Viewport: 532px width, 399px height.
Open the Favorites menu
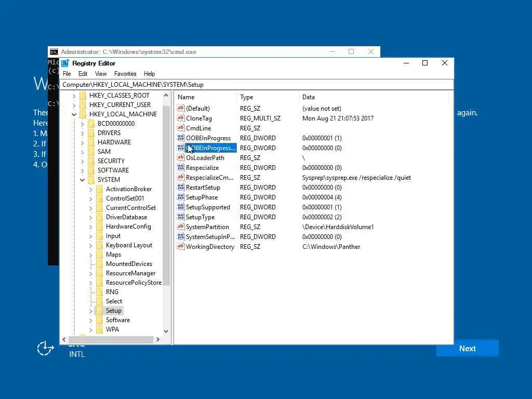pyautogui.click(x=125, y=74)
